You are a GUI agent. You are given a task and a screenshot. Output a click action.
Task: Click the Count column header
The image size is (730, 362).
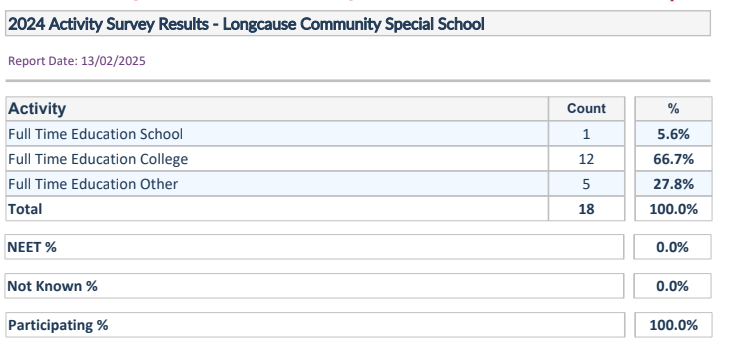(586, 108)
